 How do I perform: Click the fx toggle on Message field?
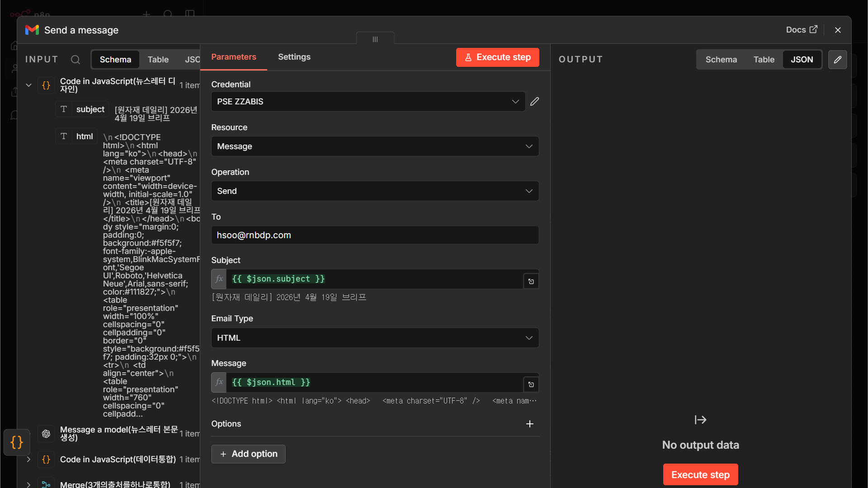click(219, 382)
